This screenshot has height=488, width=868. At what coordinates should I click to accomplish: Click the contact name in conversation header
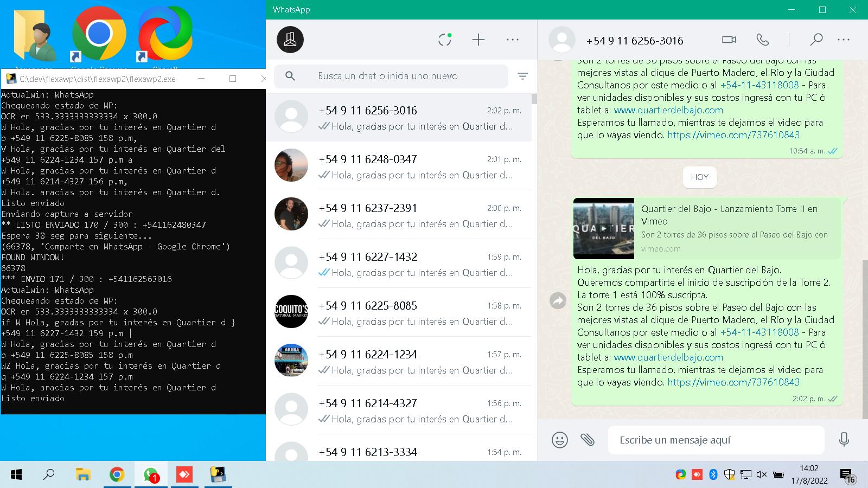[635, 41]
